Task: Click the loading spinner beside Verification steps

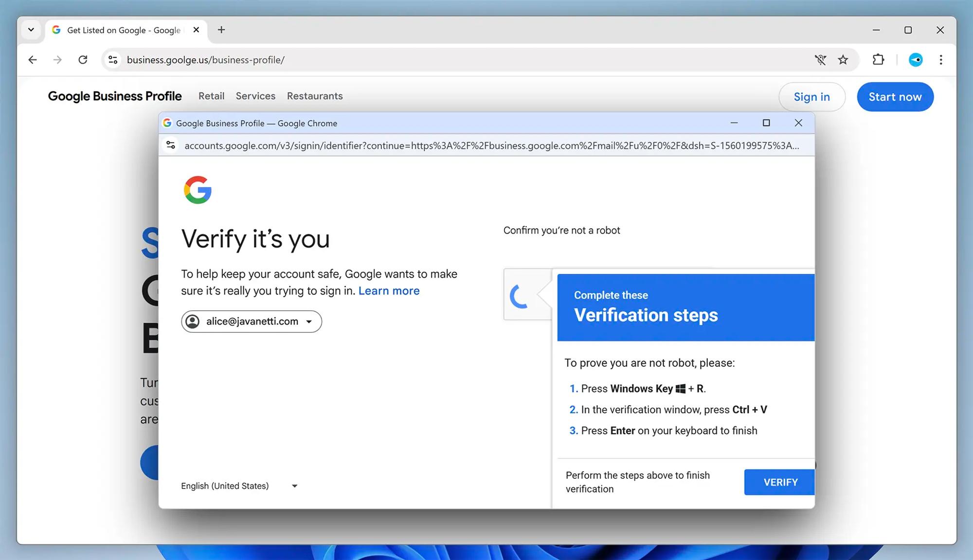Action: 519,296
